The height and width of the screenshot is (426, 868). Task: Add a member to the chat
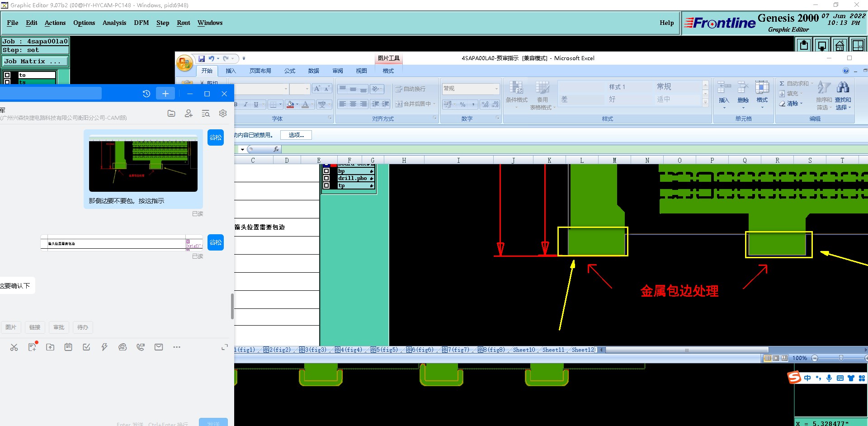click(x=189, y=114)
